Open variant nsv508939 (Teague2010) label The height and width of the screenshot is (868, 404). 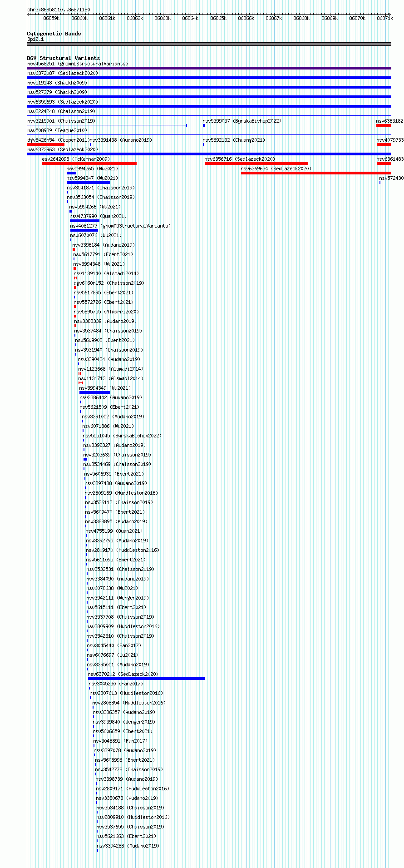(x=57, y=130)
